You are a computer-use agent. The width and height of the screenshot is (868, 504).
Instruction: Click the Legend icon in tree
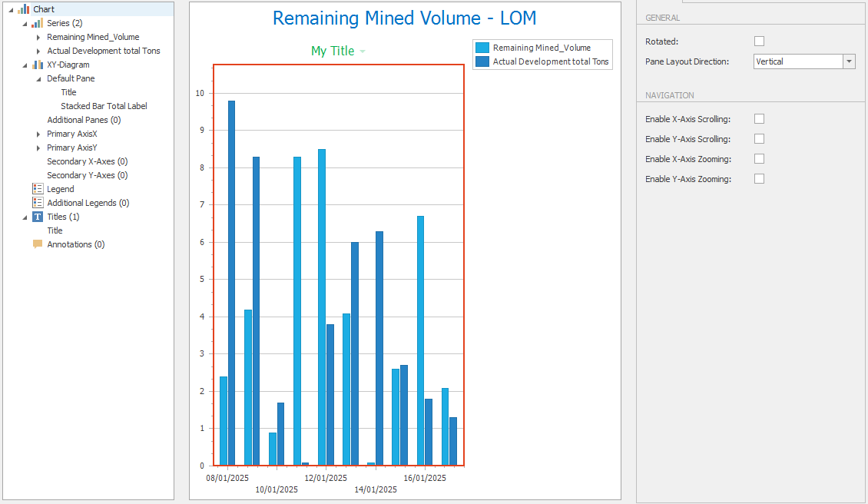[38, 189]
